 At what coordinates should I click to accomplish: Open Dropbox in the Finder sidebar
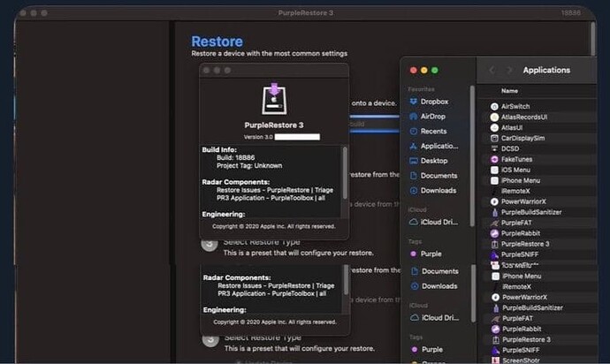(429, 102)
